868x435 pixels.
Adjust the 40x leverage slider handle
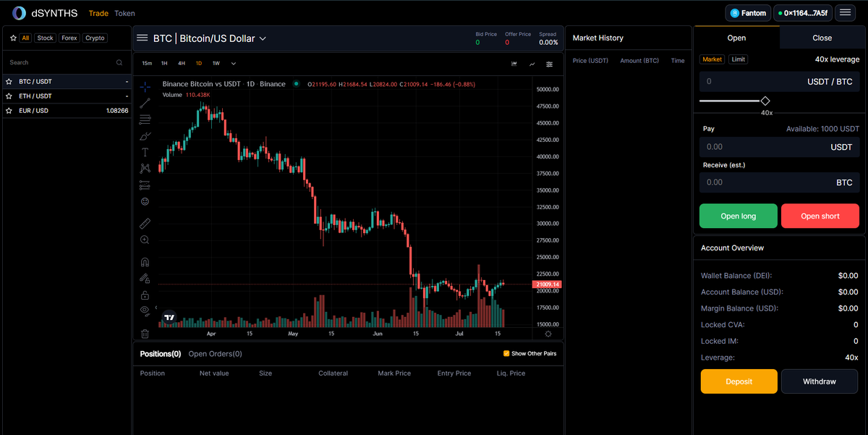(765, 101)
